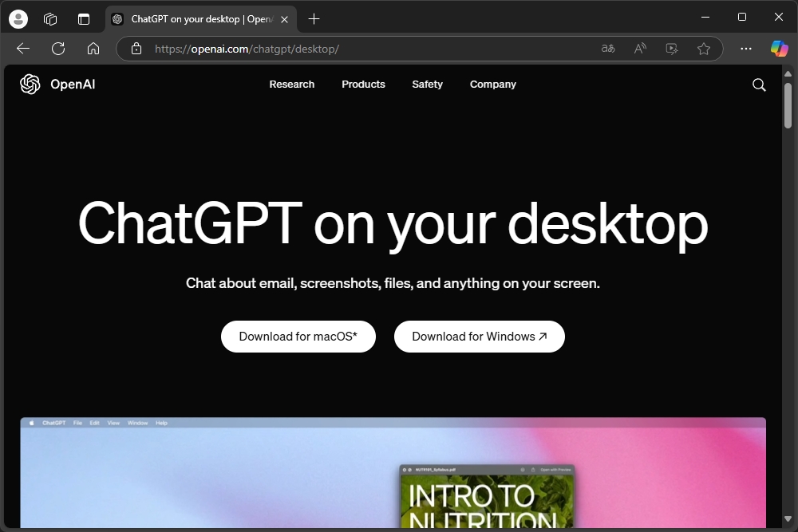Click the page scrollbar up arrow
The image size is (798, 532).
point(788,74)
